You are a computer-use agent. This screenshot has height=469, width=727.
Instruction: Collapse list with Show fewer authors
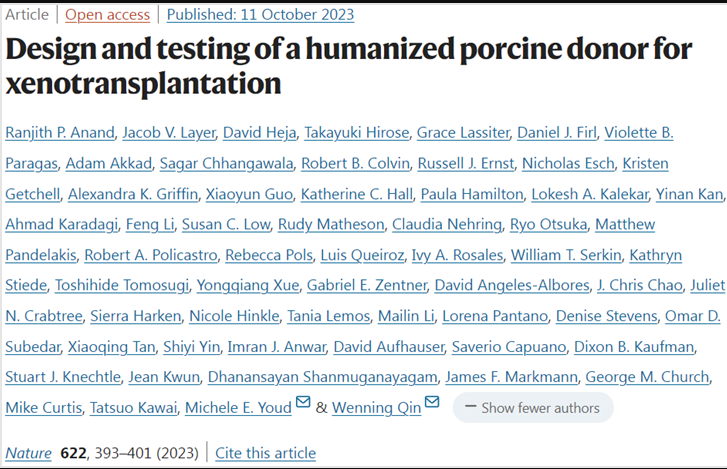tap(533, 408)
